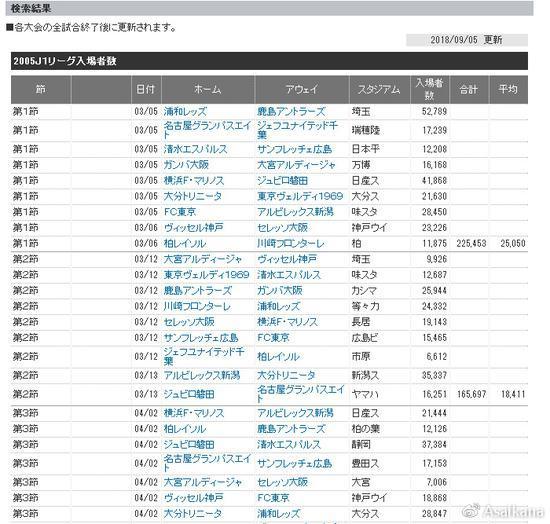Select the 2005J1リーグ入場者数 title bar

269,61
